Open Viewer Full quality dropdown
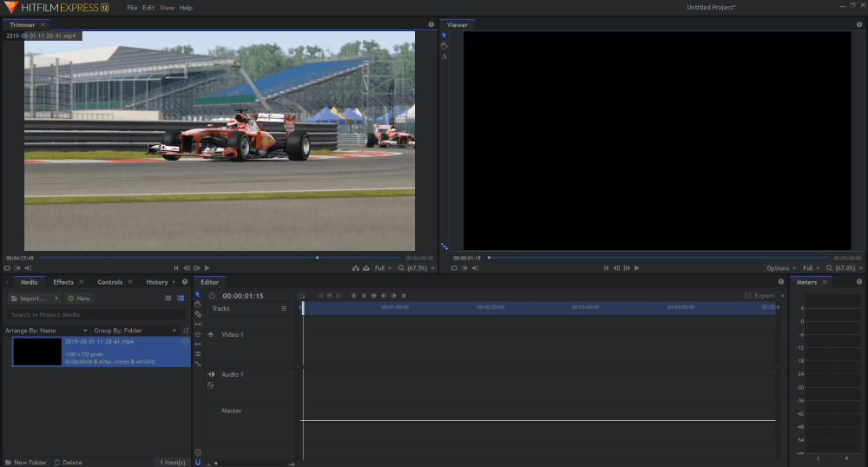868x467 pixels. click(812, 268)
